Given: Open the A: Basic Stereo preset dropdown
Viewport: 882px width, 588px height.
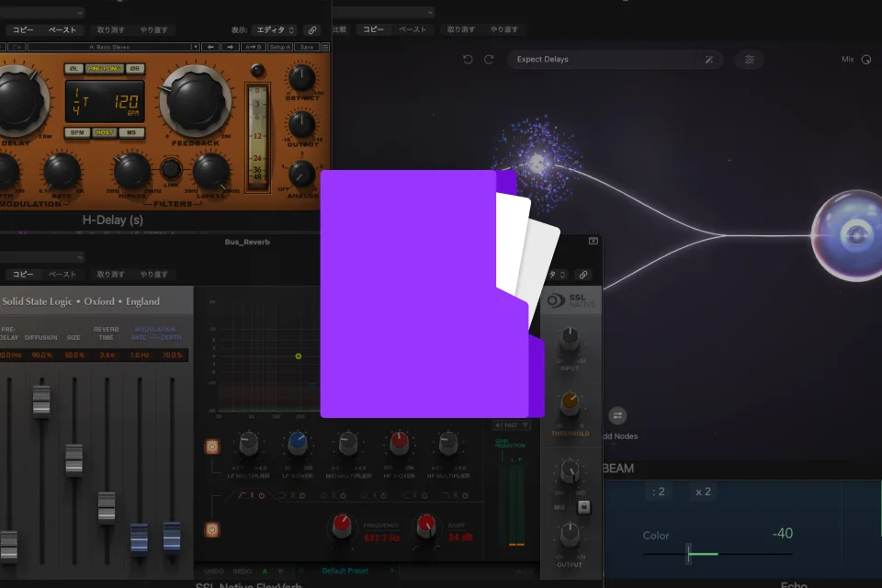Looking at the screenshot, I should point(114,47).
